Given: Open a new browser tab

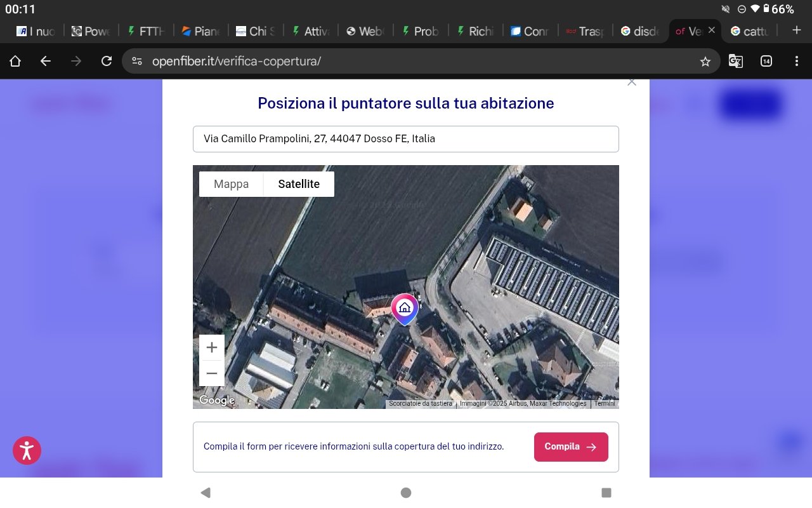Looking at the screenshot, I should [797, 30].
